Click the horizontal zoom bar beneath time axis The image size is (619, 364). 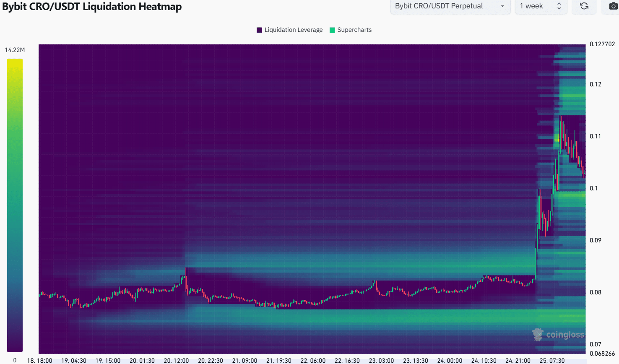(x=312, y=363)
